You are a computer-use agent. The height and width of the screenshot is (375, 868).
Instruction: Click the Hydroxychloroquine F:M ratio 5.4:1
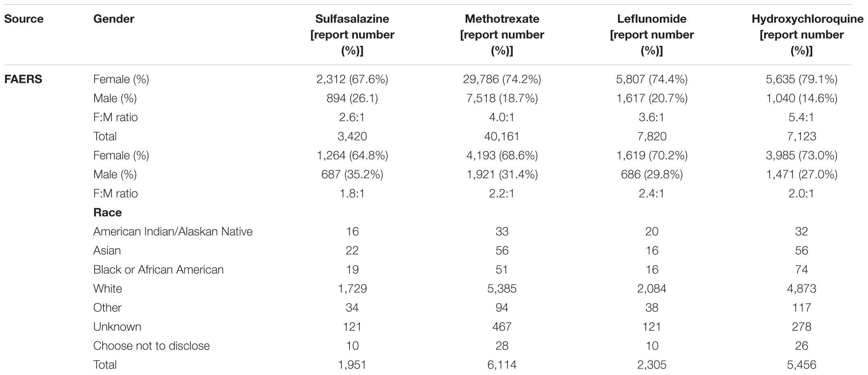click(x=801, y=117)
